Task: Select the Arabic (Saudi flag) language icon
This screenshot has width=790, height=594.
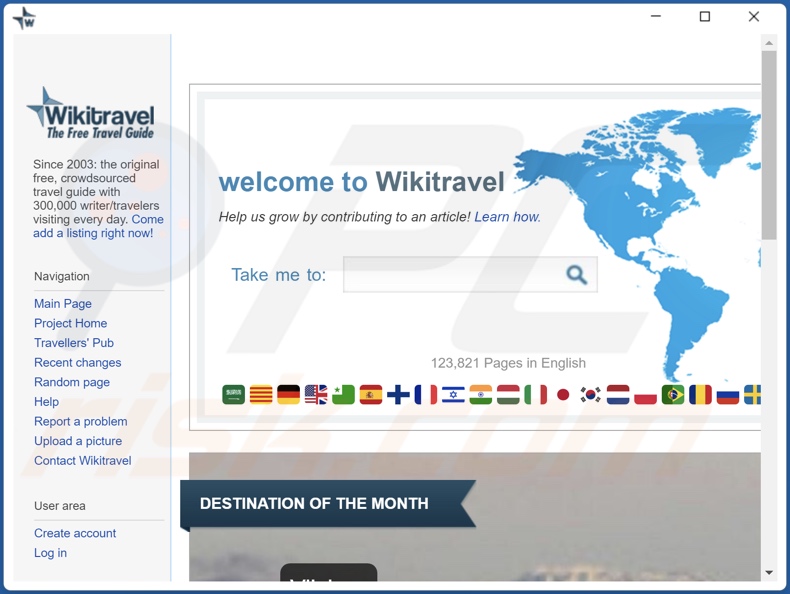Action: point(233,394)
